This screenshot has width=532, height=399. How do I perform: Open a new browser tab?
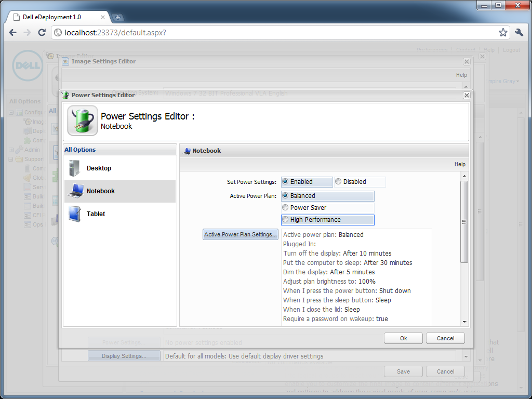point(118,17)
